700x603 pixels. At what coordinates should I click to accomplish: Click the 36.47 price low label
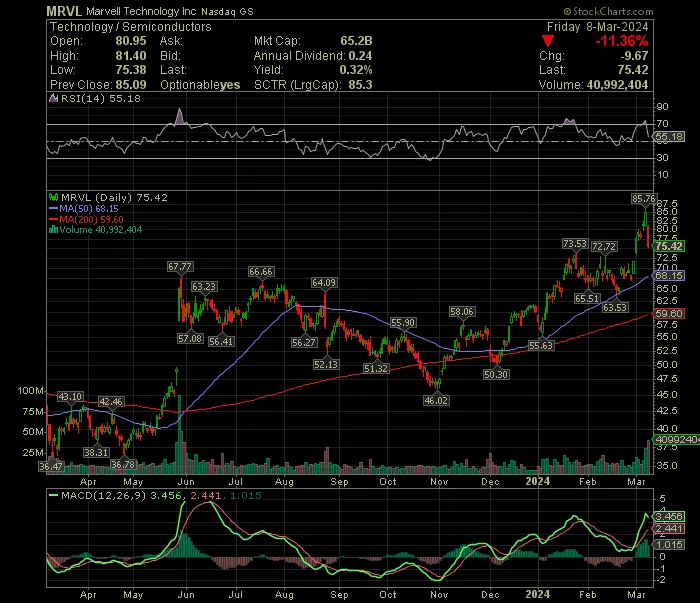(51, 466)
